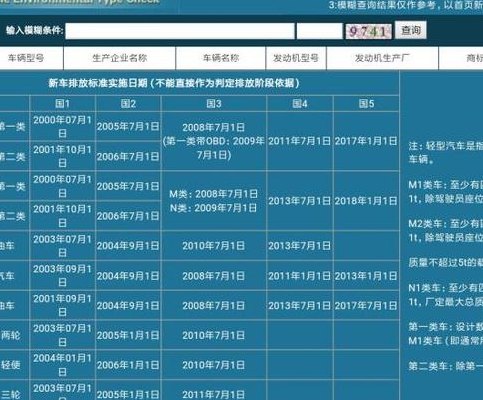Image resolution: width=483 pixels, height=400 pixels.
Task: Click the 汽车 row label
Action: 7,276
